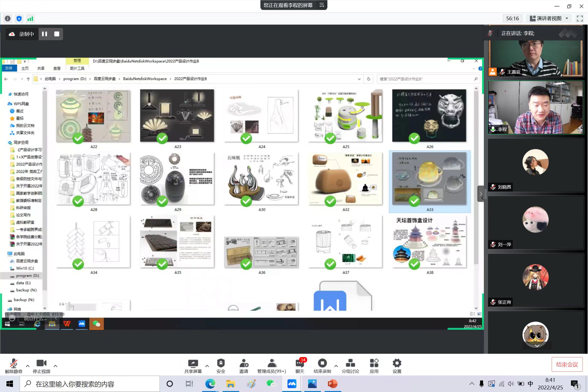Expand the 演讲者视图 view dropdown
Screen dimensions: 588x392
[549, 18]
